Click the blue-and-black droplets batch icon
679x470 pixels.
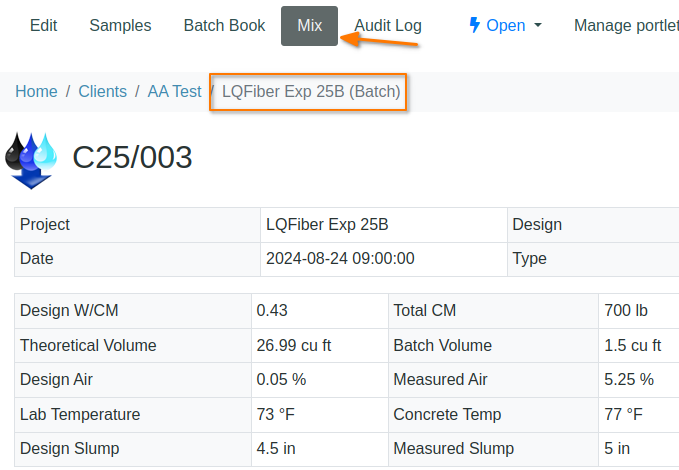tap(32, 159)
